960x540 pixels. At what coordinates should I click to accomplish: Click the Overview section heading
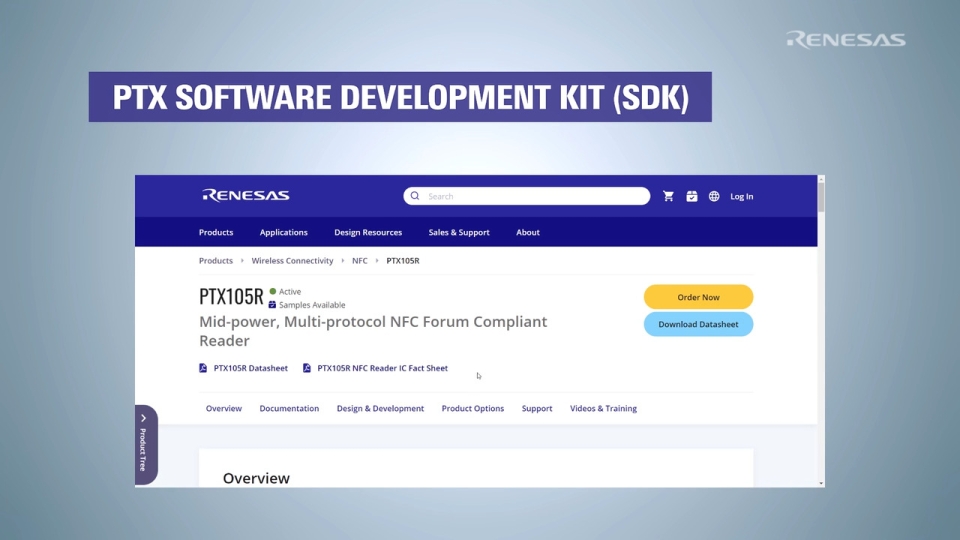(256, 478)
